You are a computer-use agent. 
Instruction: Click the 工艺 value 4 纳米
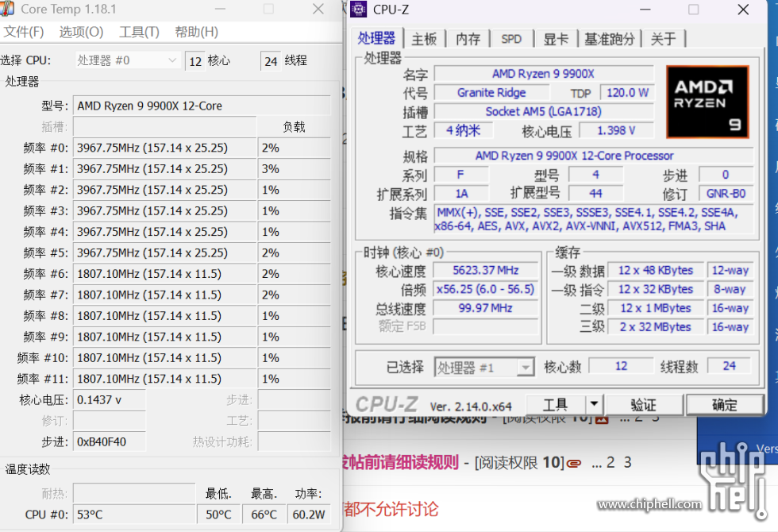[464, 130]
